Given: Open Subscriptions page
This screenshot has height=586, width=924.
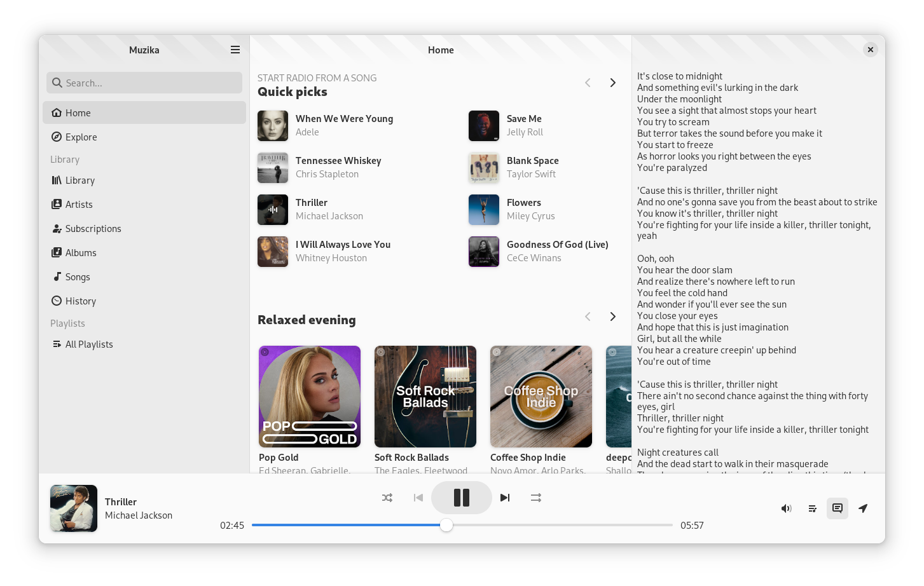Looking at the screenshot, I should 144,228.
